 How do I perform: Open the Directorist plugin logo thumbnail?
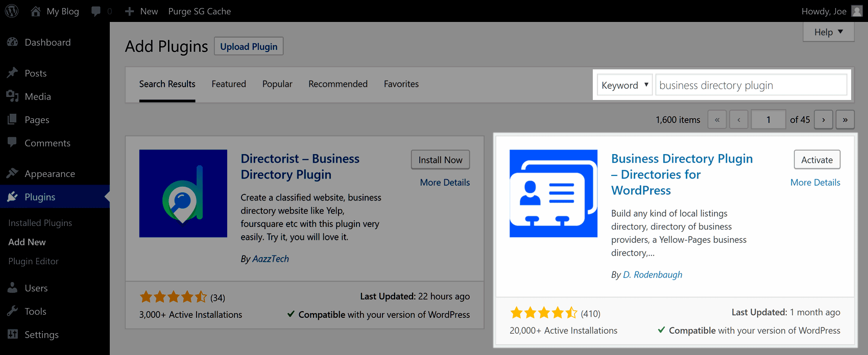pyautogui.click(x=183, y=193)
